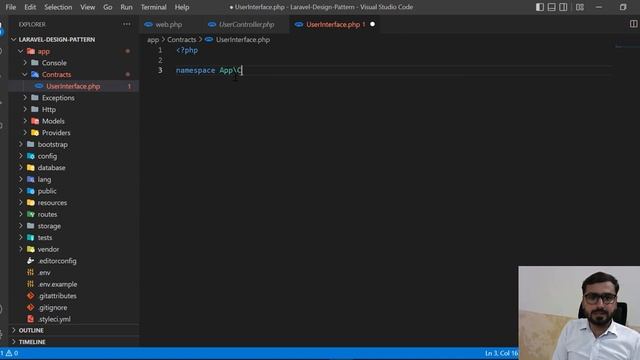Collapse the Contracts folder

point(56,75)
